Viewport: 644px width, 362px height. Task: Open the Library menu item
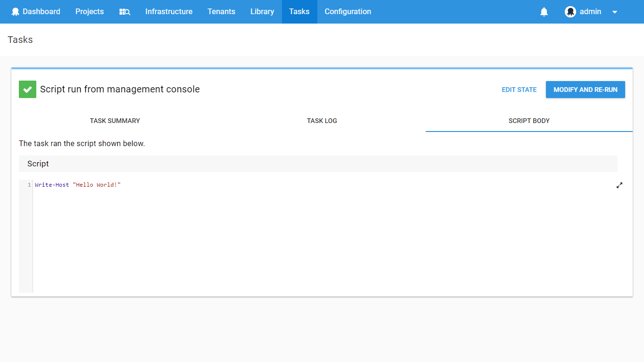[x=262, y=12]
